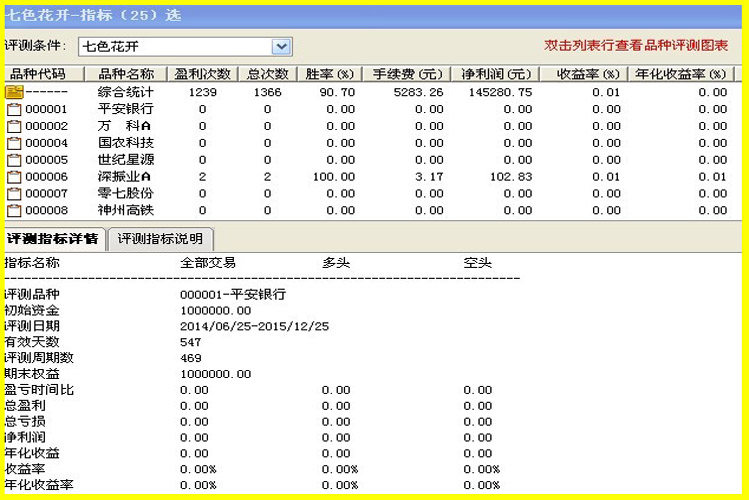Viewport: 749px width, 500px height.
Task: Sort by the 胜率(%) column header
Action: (x=330, y=74)
